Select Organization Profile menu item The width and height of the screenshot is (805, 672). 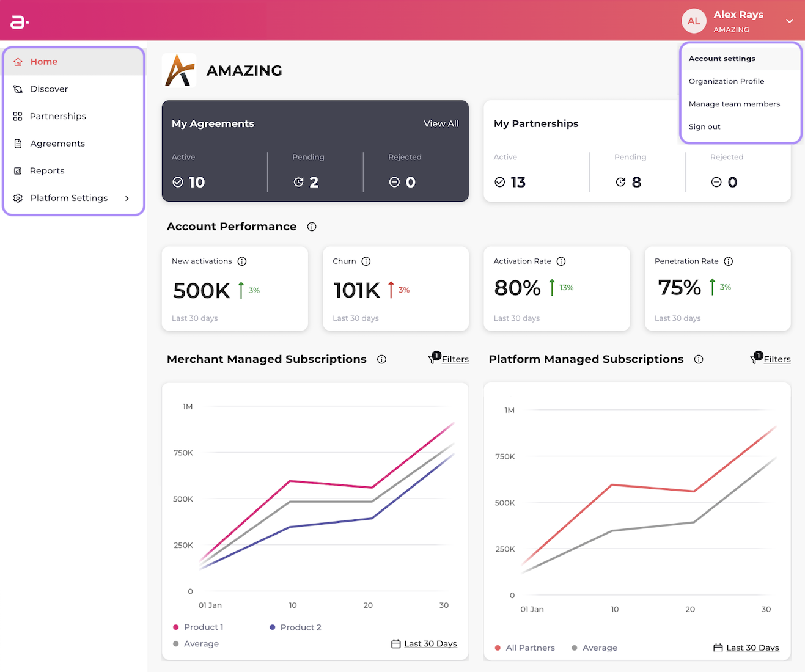tap(726, 81)
